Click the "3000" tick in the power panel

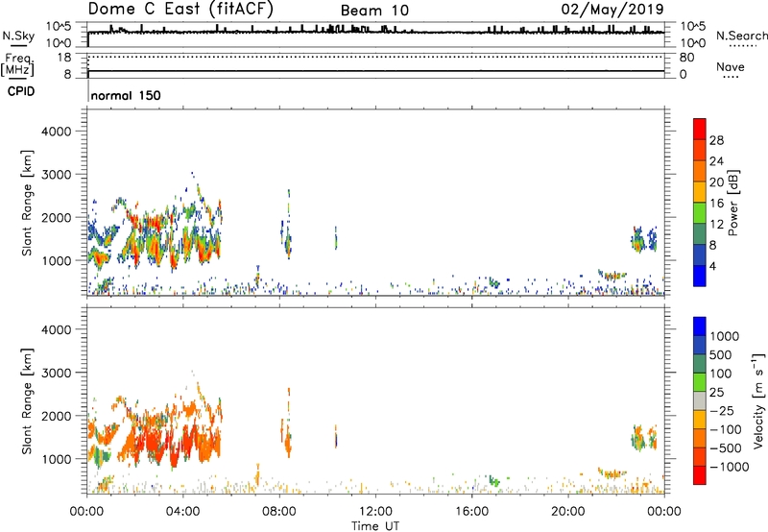point(57,175)
